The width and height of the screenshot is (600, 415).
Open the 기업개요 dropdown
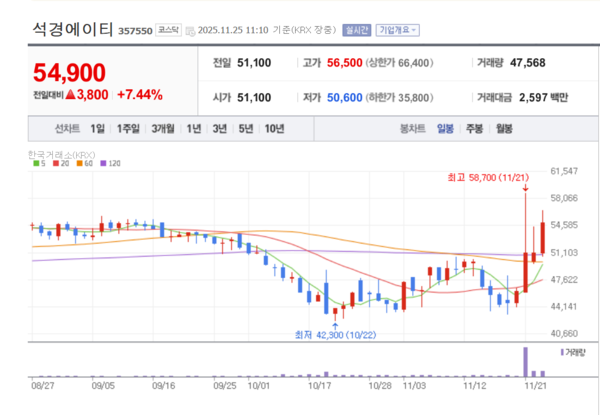397,32
